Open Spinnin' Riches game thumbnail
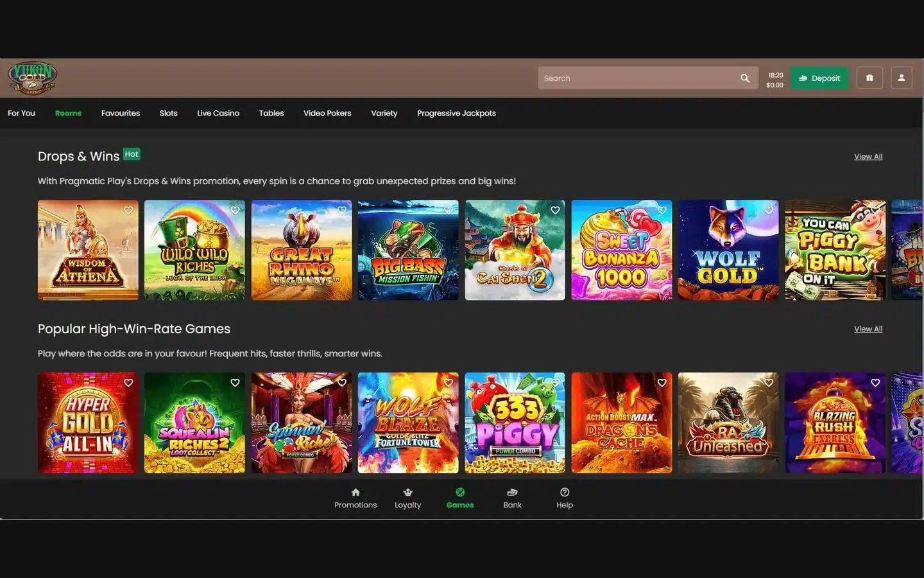Viewport: 924px width, 578px height. [302, 423]
